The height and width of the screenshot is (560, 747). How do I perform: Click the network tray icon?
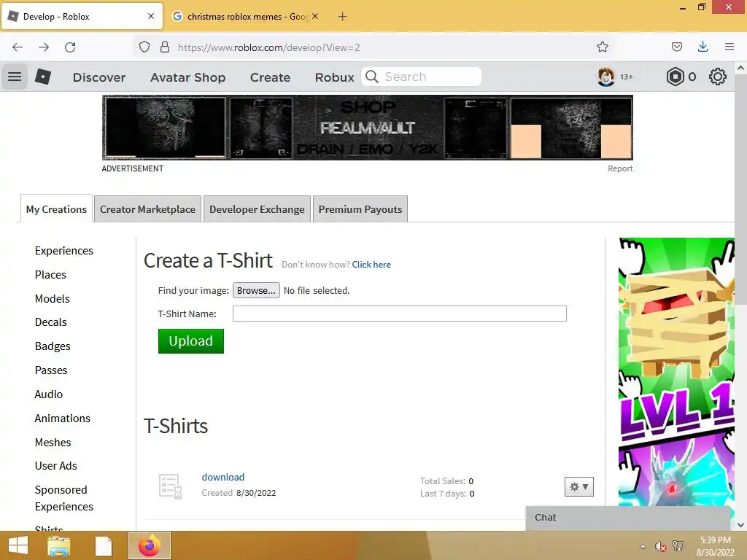678,546
